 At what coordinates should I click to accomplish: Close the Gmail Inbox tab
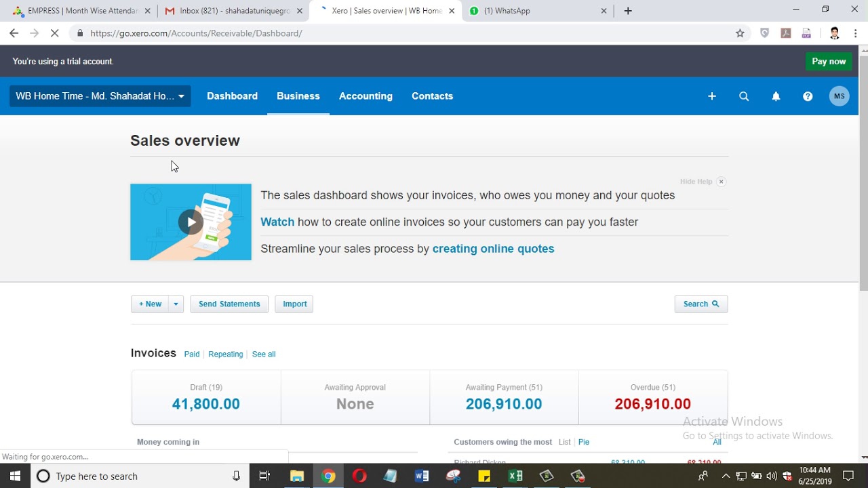click(299, 11)
